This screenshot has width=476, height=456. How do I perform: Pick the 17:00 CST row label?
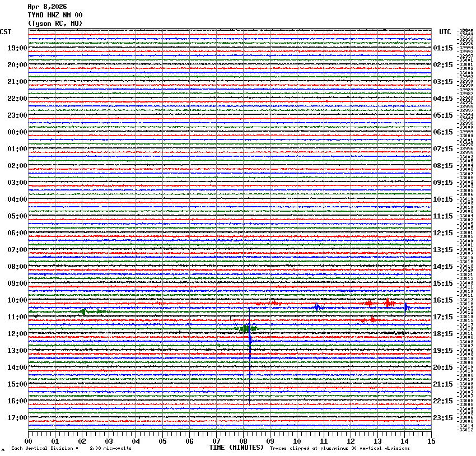coord(17,418)
